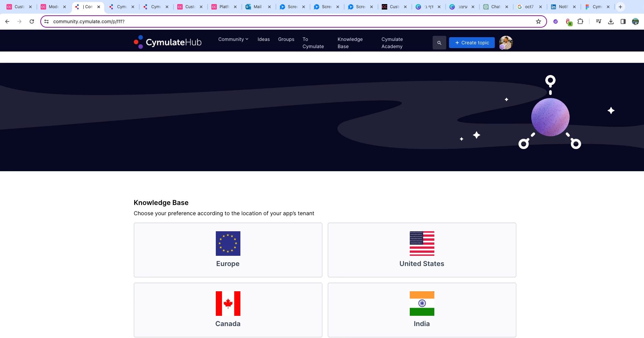Select the India knowledge base card
The width and height of the screenshot is (644, 338).
[x=422, y=310]
